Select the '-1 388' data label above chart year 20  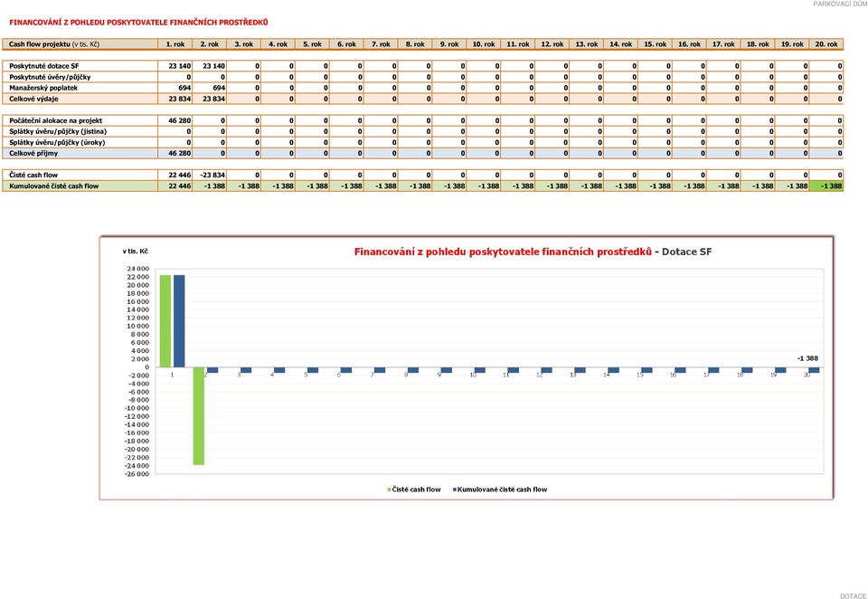[x=807, y=358]
